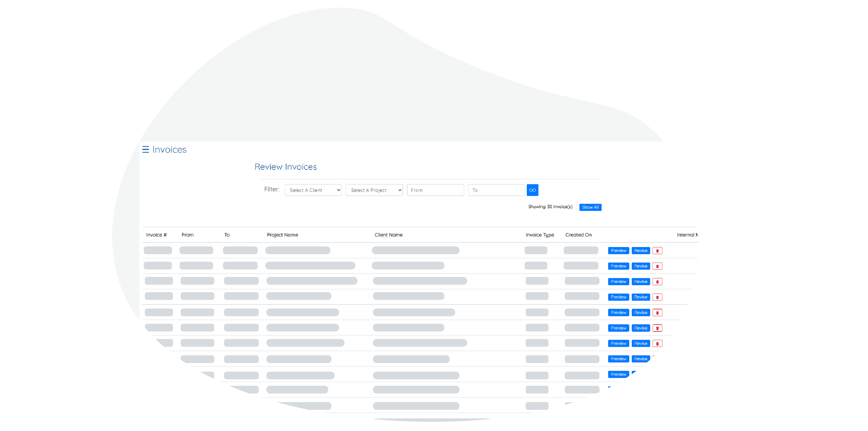Preview the fourth row's invoice
The height and width of the screenshot is (431, 868).
pyautogui.click(x=618, y=297)
